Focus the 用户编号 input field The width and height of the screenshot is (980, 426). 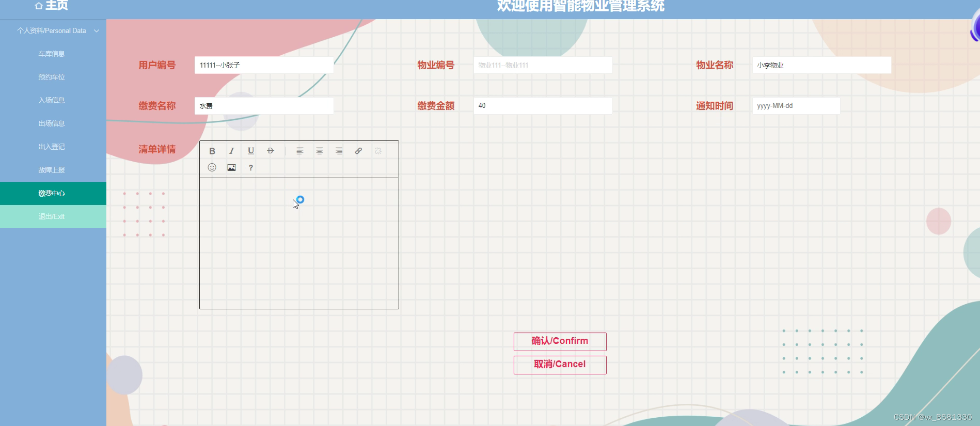point(264,65)
